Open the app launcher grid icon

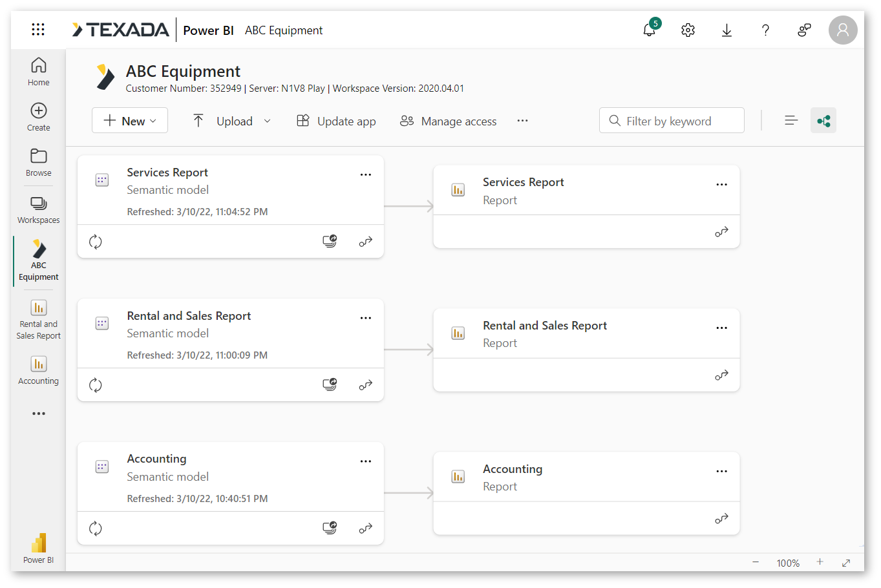click(x=38, y=29)
